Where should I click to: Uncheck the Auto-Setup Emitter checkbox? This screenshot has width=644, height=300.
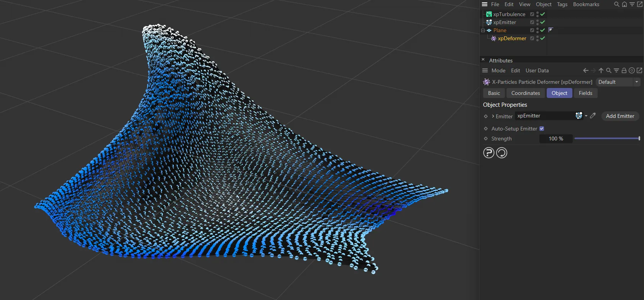[x=542, y=129]
